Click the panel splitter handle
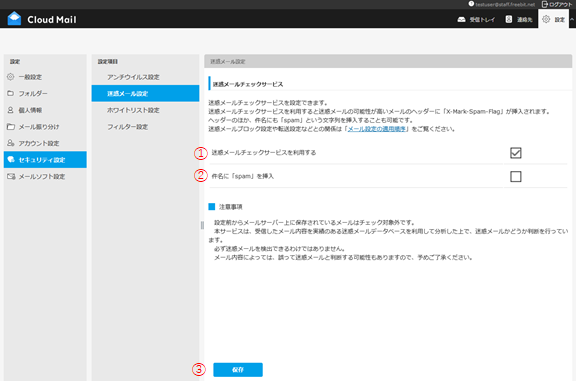 (x=202, y=225)
